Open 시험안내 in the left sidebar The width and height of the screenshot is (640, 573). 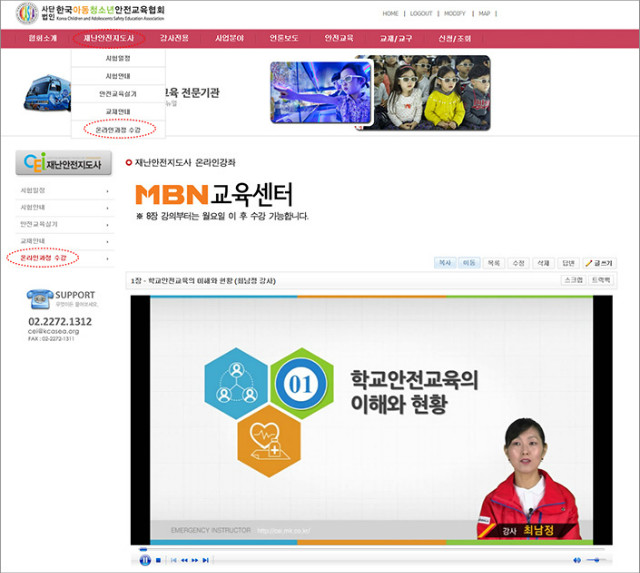point(33,207)
